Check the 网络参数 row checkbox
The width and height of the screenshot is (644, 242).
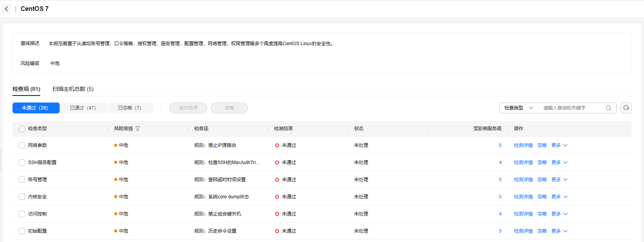click(x=22, y=145)
